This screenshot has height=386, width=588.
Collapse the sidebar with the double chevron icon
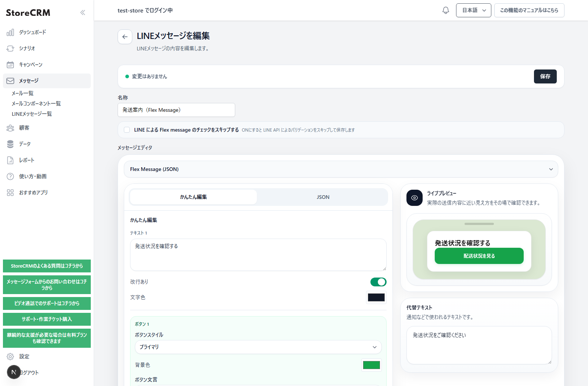(x=83, y=12)
